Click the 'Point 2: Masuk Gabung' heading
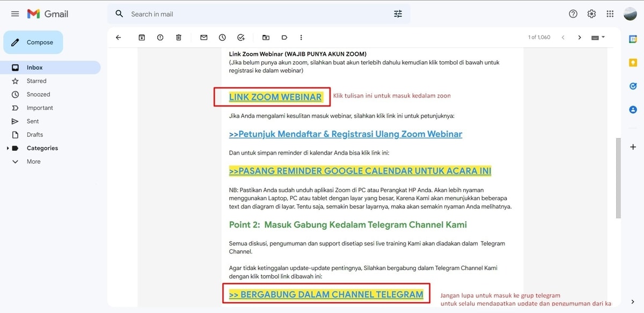 348,224
